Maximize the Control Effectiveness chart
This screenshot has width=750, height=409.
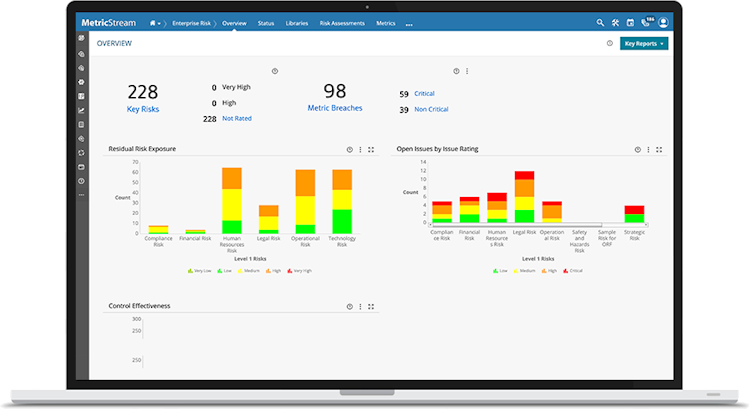[x=371, y=307]
